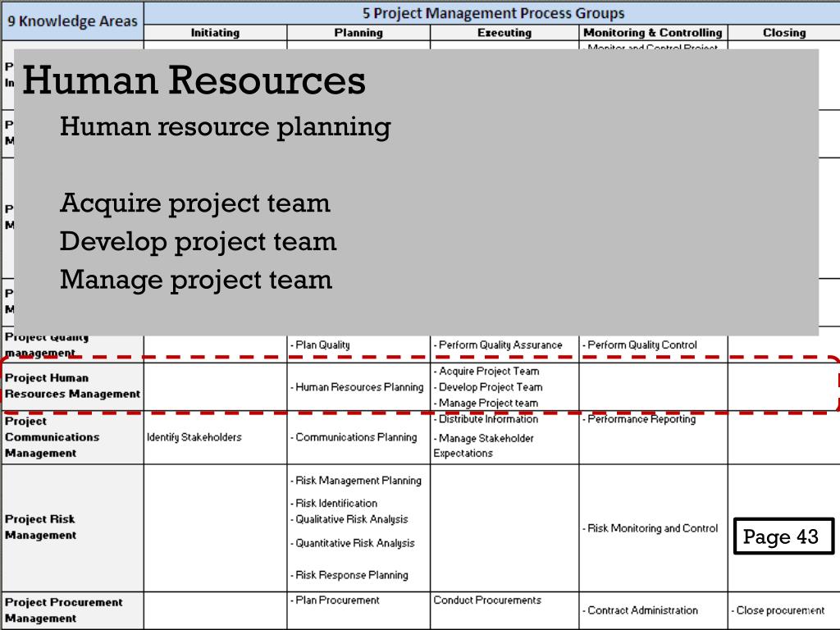Click 'Project Human Resources Management' row label

tap(72, 386)
